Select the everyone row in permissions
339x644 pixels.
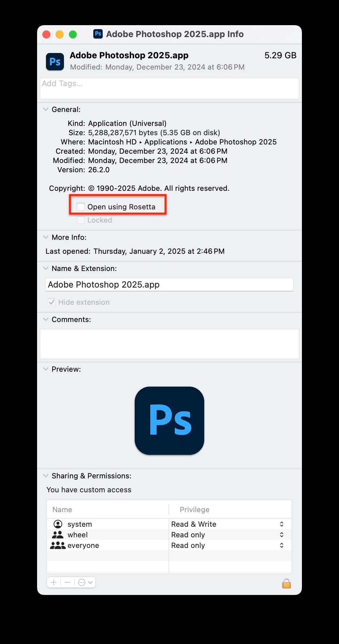(x=169, y=545)
